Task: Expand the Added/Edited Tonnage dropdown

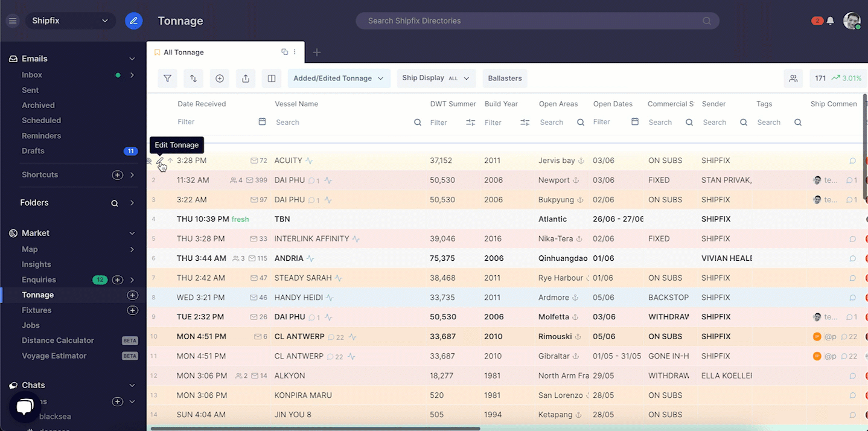Action: coord(339,78)
